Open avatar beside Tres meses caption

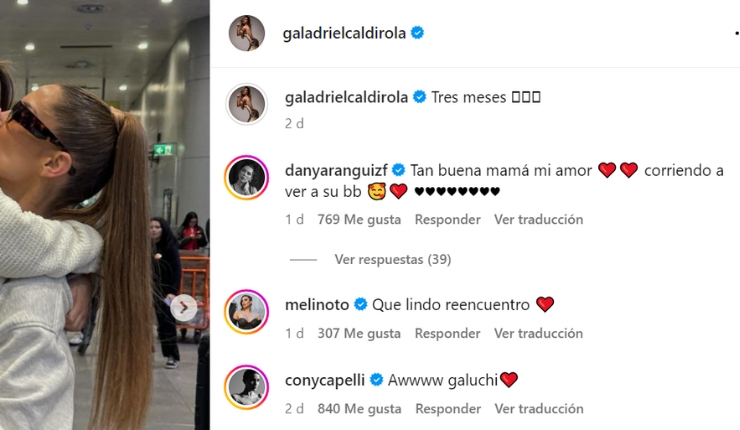pyautogui.click(x=247, y=104)
